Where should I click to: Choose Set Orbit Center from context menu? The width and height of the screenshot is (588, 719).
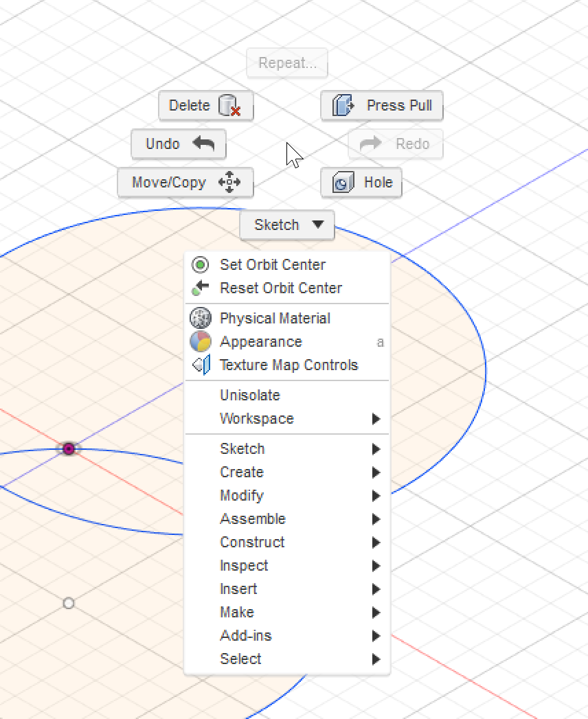[287, 264]
